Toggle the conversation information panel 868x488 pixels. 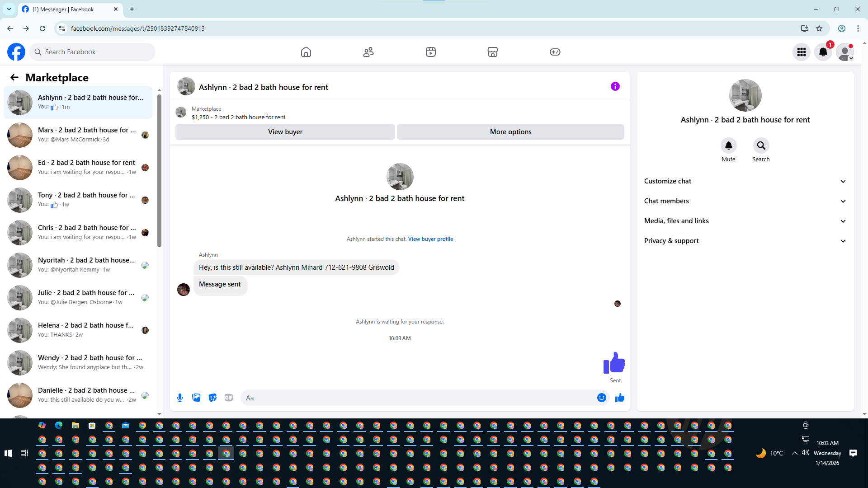[x=615, y=86]
